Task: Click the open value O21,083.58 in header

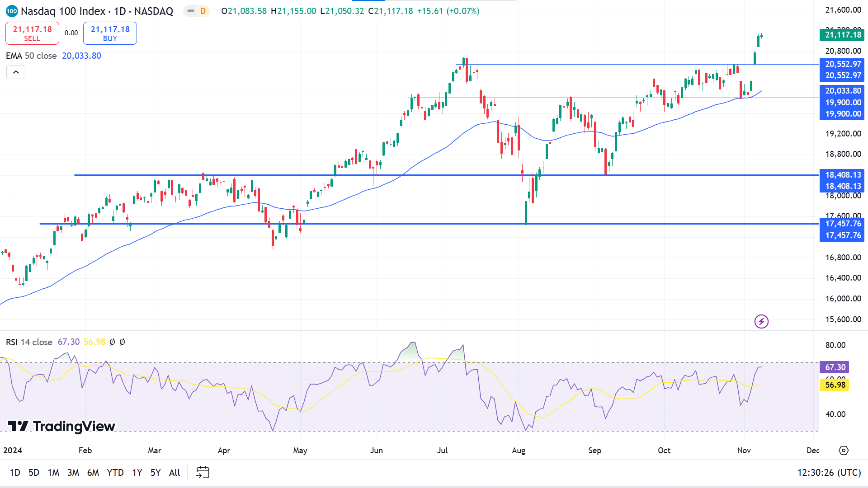Action: point(244,11)
